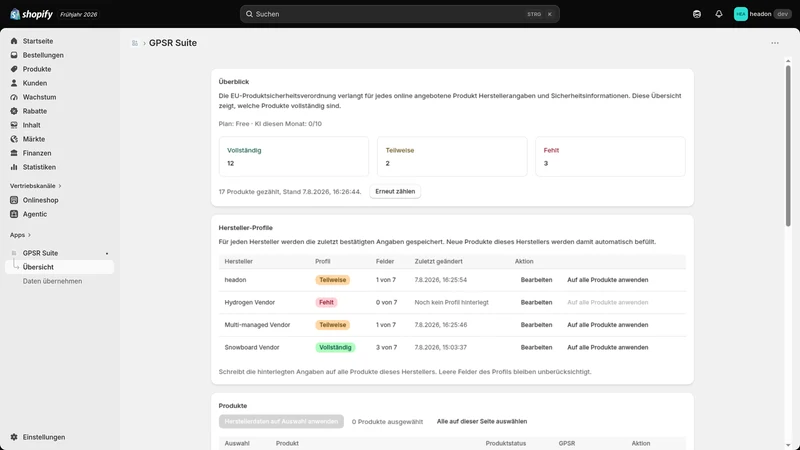
Task: Click the Produkte tag icon
Action: (14, 69)
